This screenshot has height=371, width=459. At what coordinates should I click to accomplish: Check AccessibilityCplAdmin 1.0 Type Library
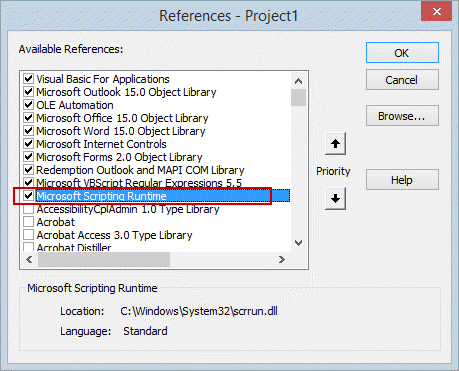click(28, 209)
